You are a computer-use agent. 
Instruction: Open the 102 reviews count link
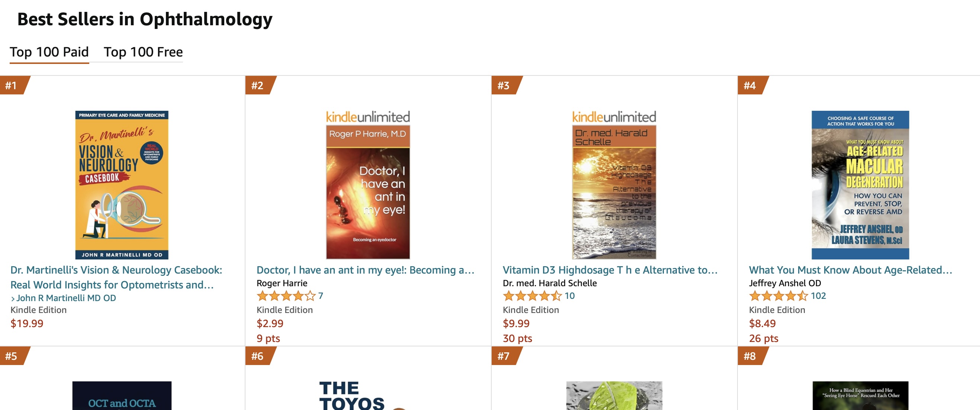click(x=818, y=296)
